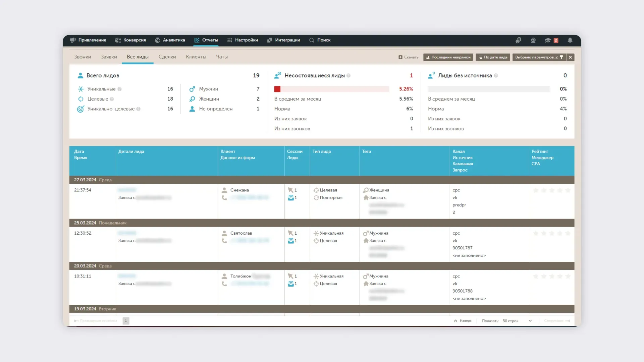Click help icon beside Несостоявшиеся лиды
Screen dimensions: 644x362
coord(348,76)
